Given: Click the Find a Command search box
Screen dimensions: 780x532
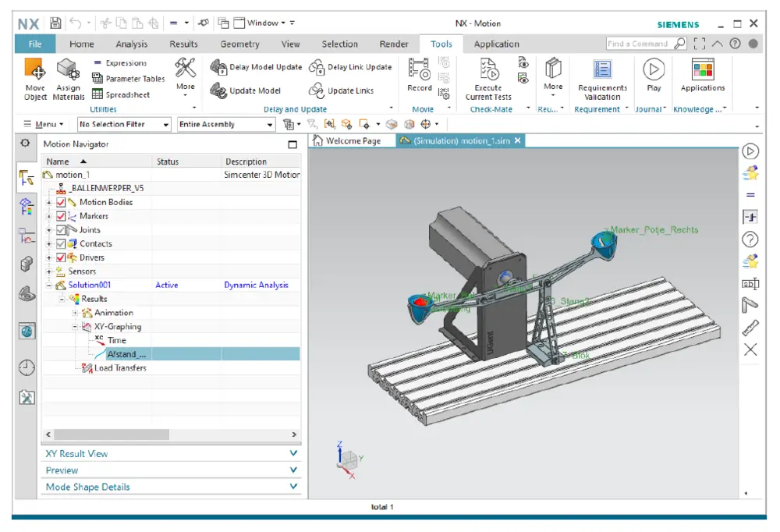Looking at the screenshot, I should (x=640, y=44).
